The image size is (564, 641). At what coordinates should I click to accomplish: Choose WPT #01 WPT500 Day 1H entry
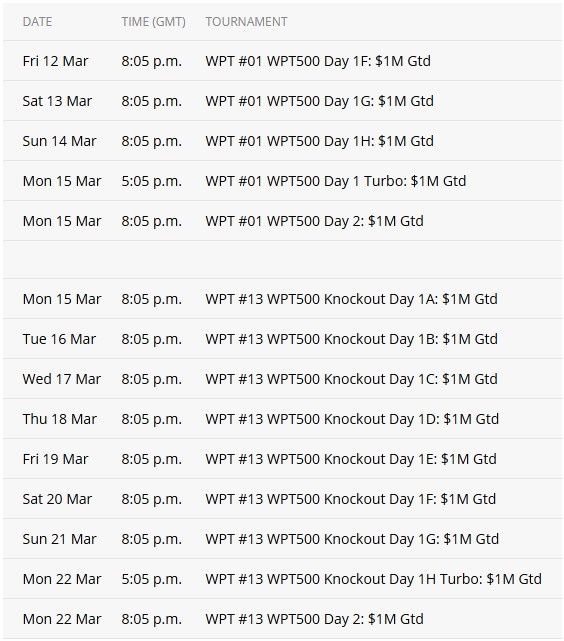pos(320,141)
